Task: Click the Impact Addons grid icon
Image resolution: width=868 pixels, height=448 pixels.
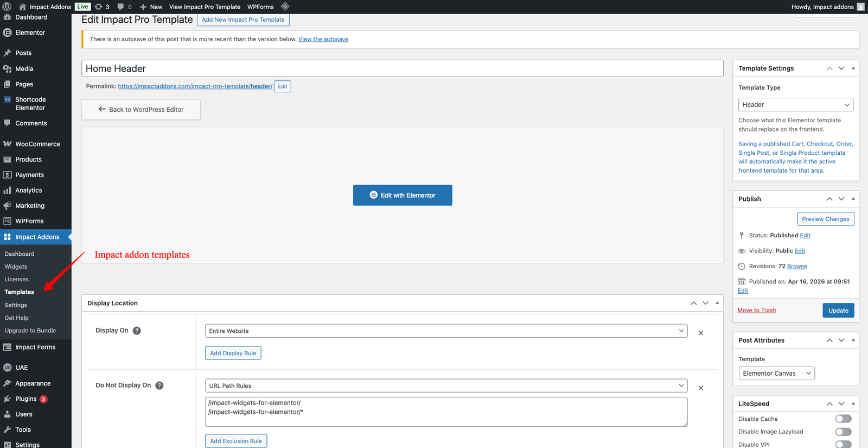Action: coord(7,237)
